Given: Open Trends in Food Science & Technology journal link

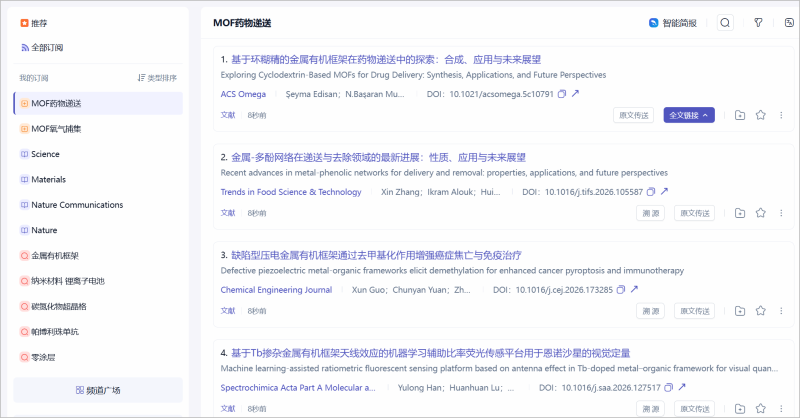Looking at the screenshot, I should coord(291,192).
